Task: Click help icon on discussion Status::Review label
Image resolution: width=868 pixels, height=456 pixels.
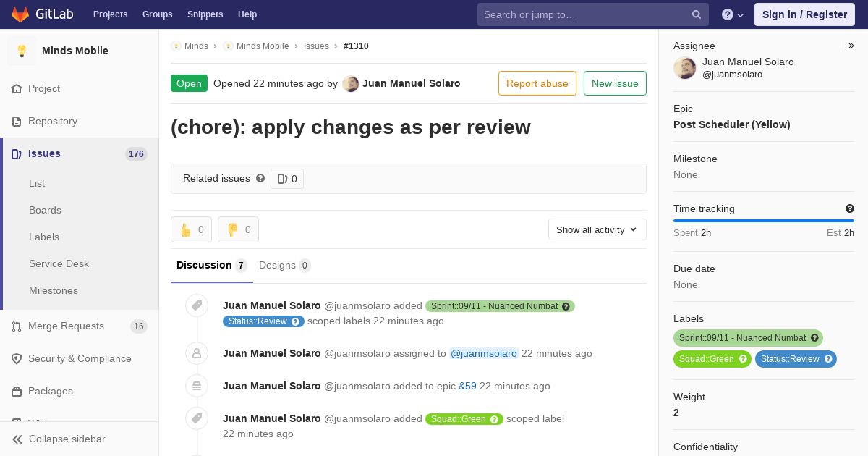Action: [x=295, y=321]
